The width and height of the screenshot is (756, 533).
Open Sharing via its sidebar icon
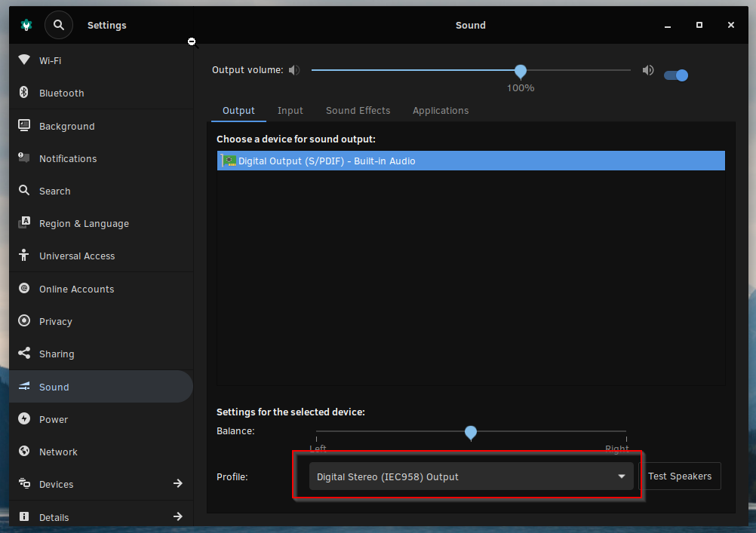[24, 354]
